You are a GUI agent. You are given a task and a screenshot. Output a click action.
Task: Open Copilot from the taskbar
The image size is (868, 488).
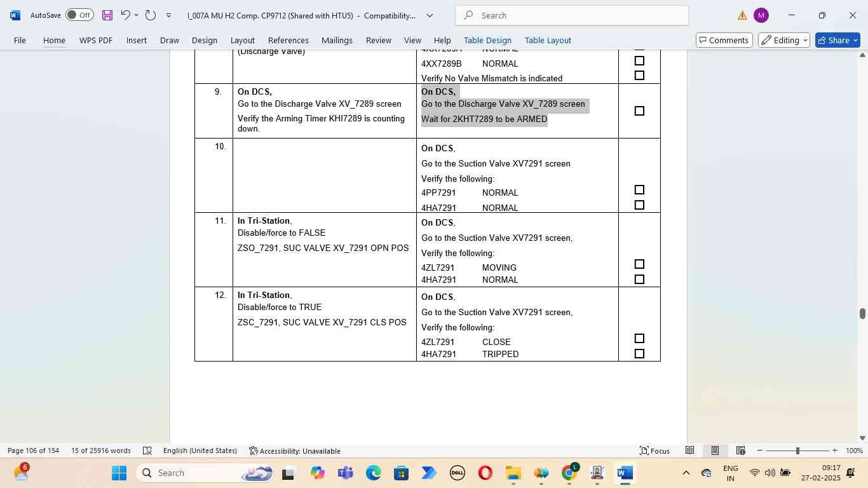317,473
